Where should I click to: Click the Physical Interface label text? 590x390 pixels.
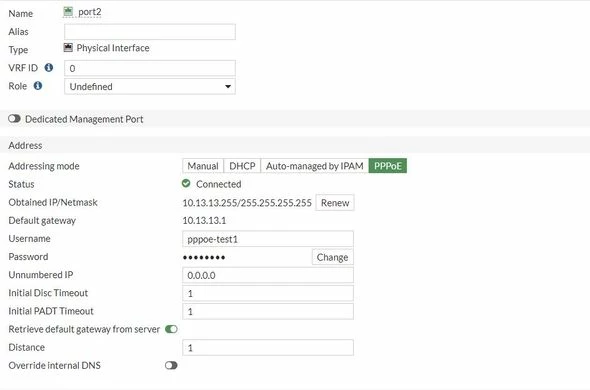113,48
